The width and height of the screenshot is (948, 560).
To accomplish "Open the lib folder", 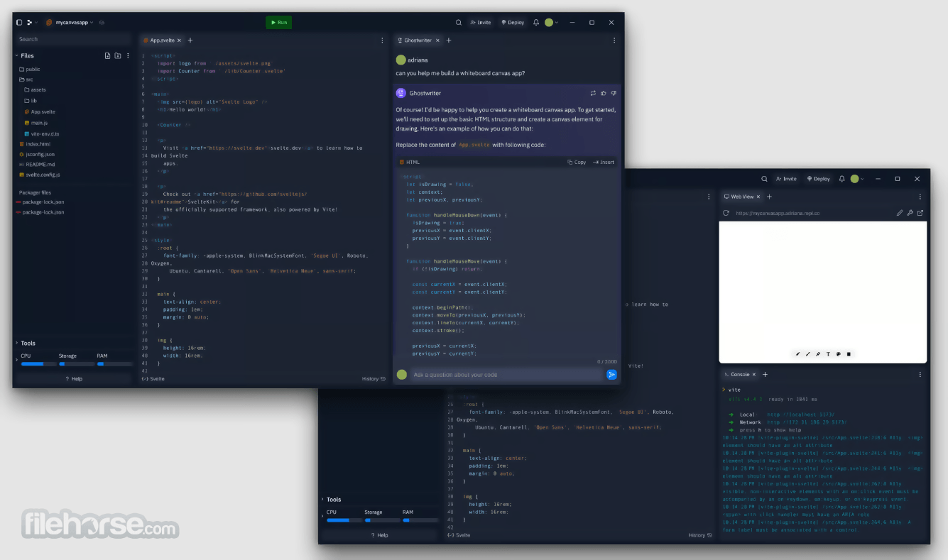I will tap(31, 101).
